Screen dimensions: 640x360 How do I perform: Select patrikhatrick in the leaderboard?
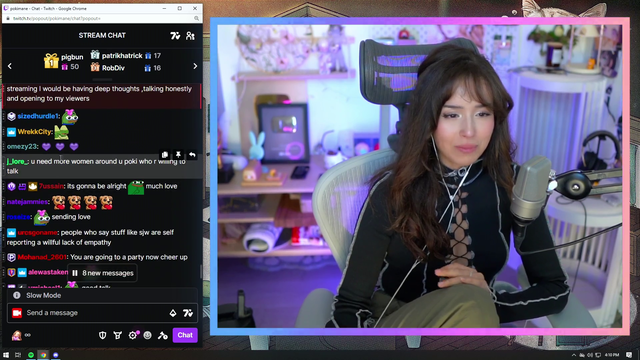[x=122, y=56]
